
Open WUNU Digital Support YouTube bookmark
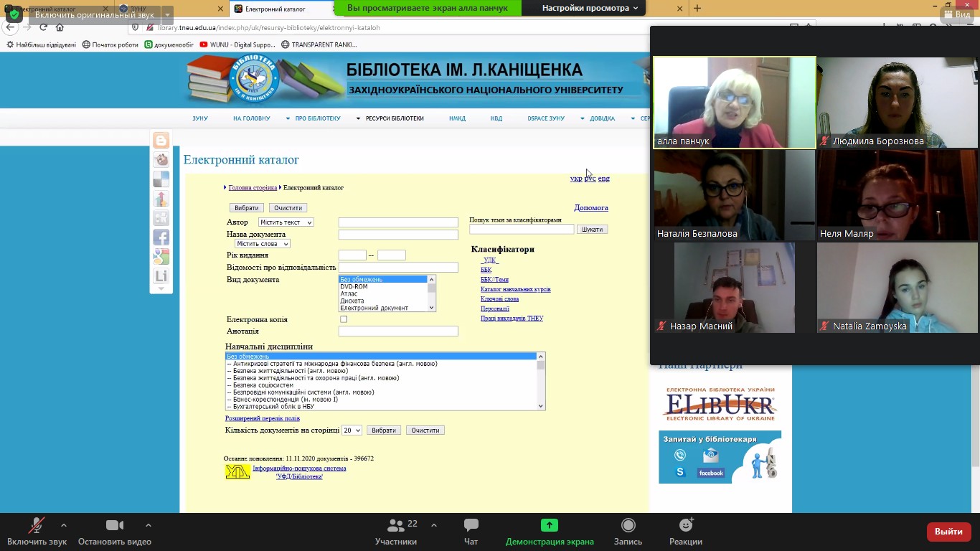238,44
